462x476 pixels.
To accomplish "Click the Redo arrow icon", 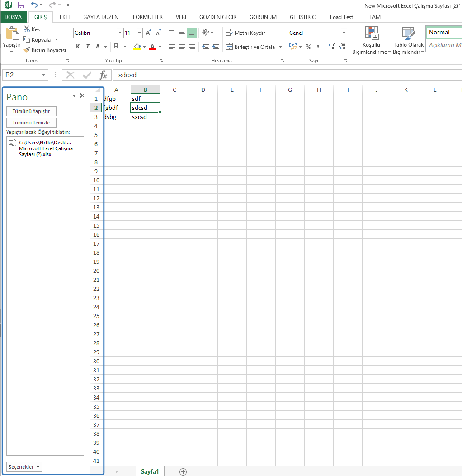I will click(52, 5).
